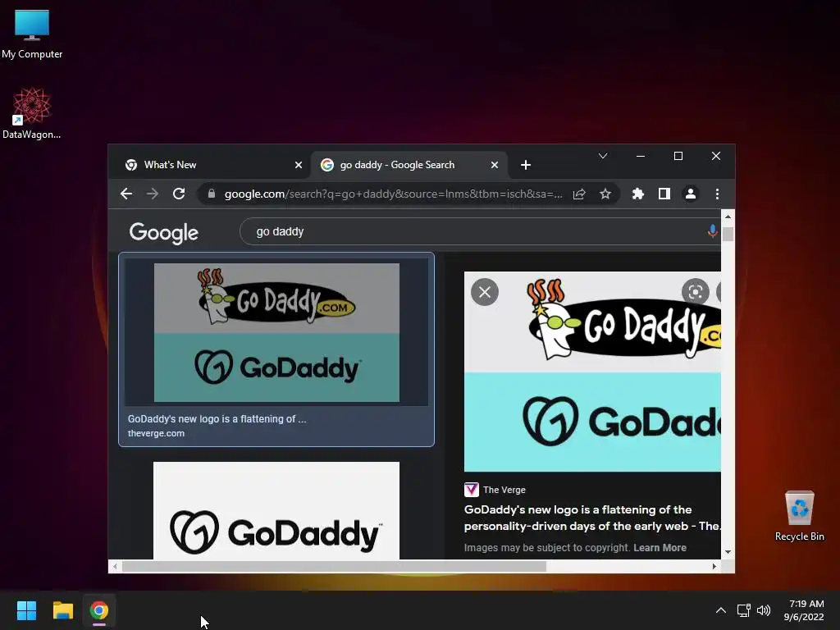
Task: Start voice search with microphone icon
Action: (x=713, y=231)
